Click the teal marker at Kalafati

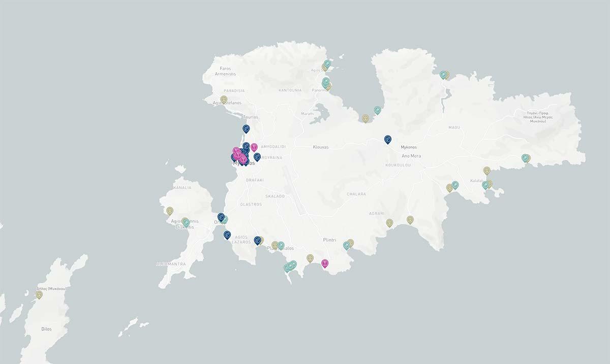[485, 185]
